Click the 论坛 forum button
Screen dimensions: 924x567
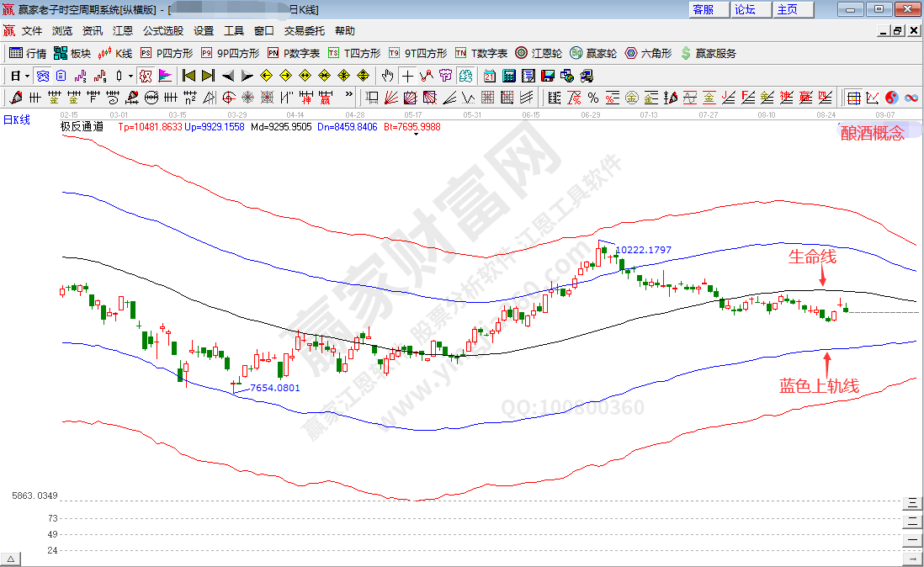pyautogui.click(x=745, y=9)
